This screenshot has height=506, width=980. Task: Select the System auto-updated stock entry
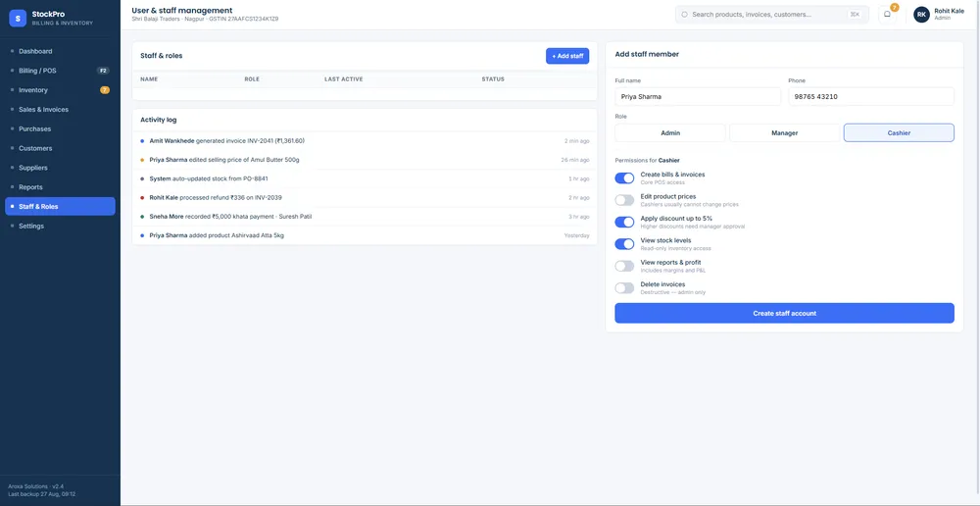(x=365, y=178)
